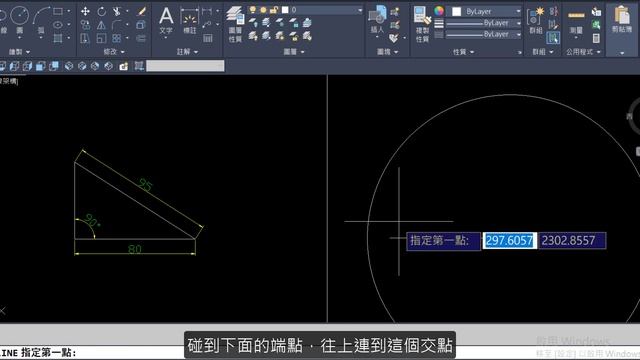
Task: Expand the Block (圖塊) panel
Action: [x=387, y=52]
